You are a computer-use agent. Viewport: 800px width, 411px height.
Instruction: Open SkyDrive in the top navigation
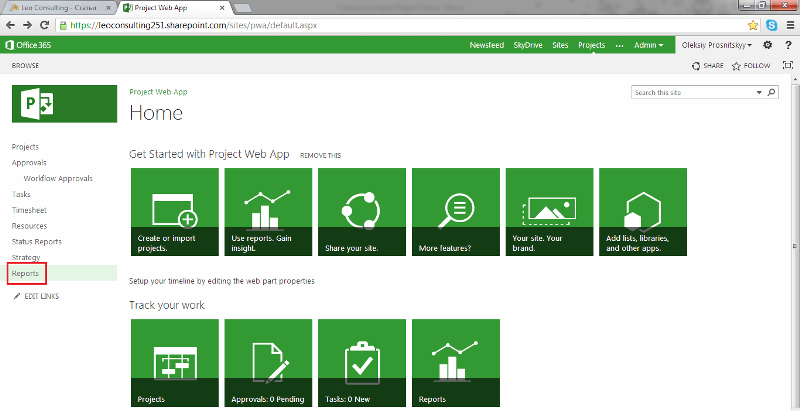pyautogui.click(x=528, y=45)
